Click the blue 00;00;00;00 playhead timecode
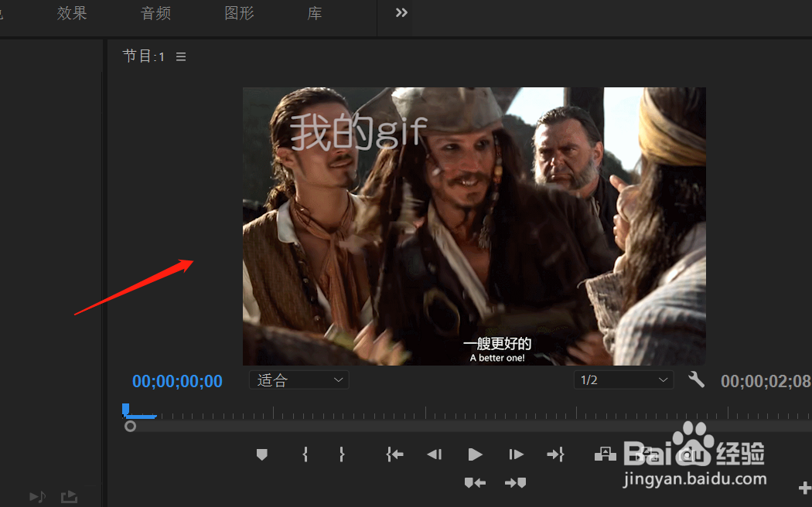Screen dimensions: 812x507 (x=177, y=381)
